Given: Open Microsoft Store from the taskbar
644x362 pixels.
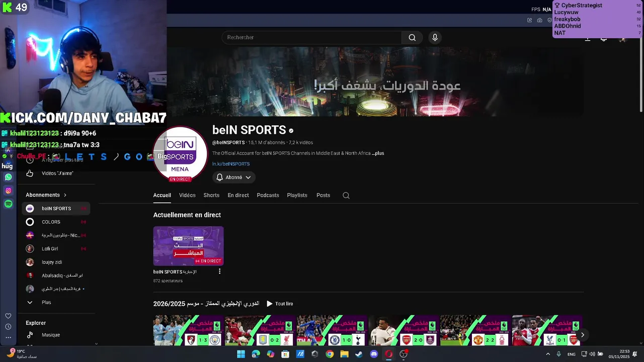Looking at the screenshot, I should (x=285, y=354).
